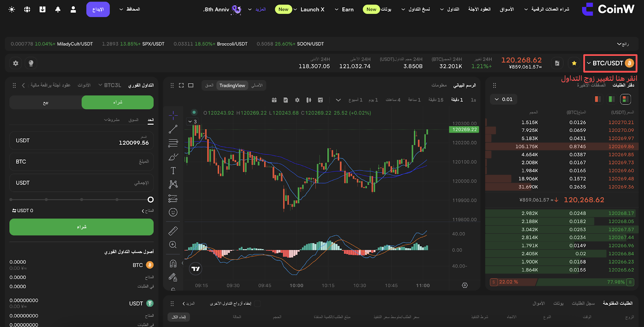The image size is (644, 327).
Task: Click the CoinW logo
Action: point(608,9)
